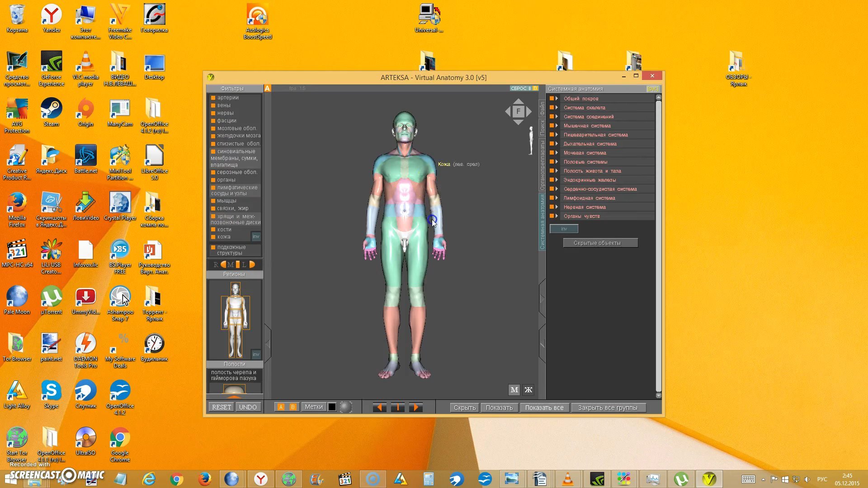The image size is (868, 488).
Task: Rotate the view up with the navigation arrow
Action: 518,101
